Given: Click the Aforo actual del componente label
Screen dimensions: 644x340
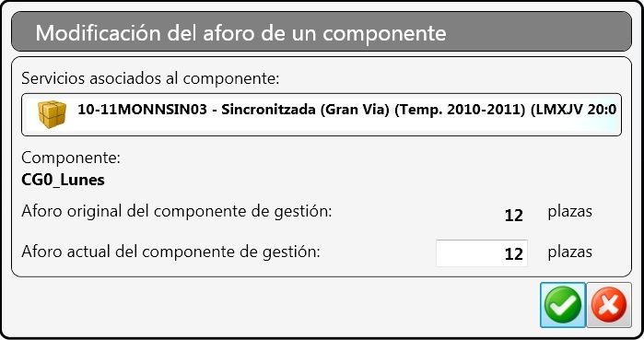Looking at the screenshot, I should (170, 252).
